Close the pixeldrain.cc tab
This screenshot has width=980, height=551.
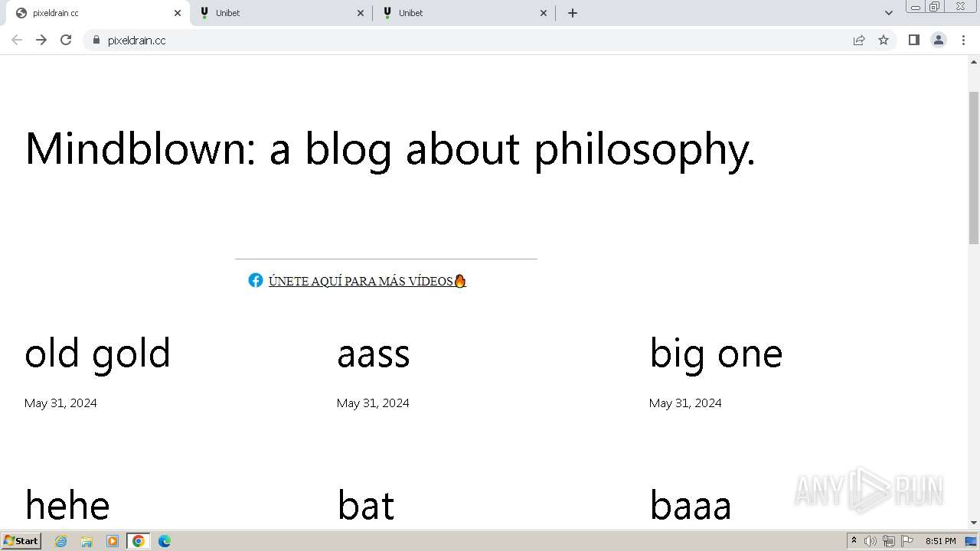tap(178, 13)
